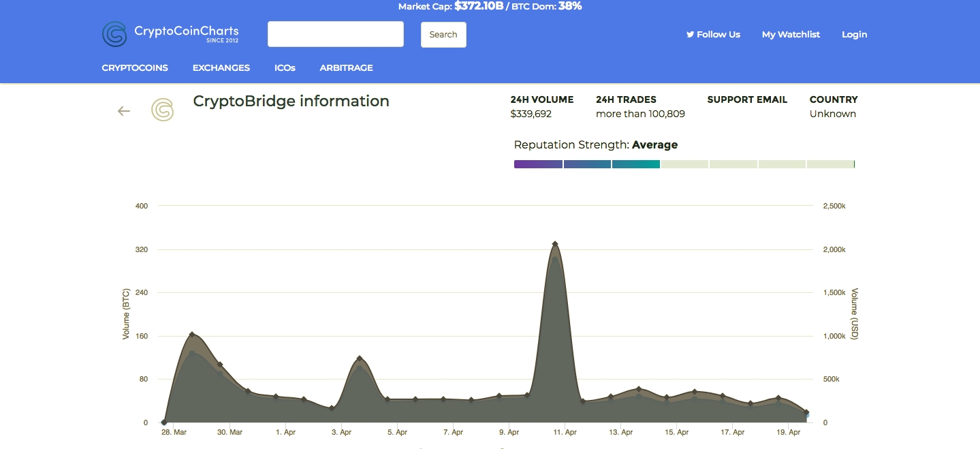Select the CryptoBridge exchange logo icon
This screenshot has width=980, height=449.
click(162, 110)
